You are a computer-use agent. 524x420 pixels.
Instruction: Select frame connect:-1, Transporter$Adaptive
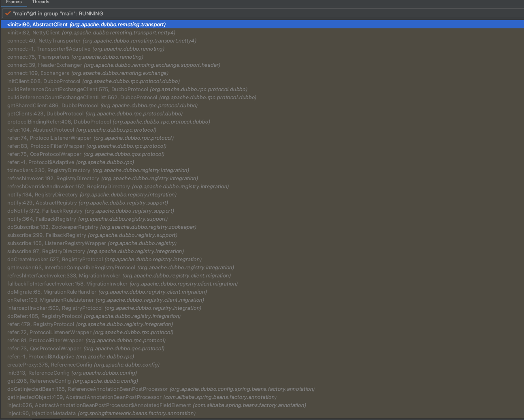262,49
